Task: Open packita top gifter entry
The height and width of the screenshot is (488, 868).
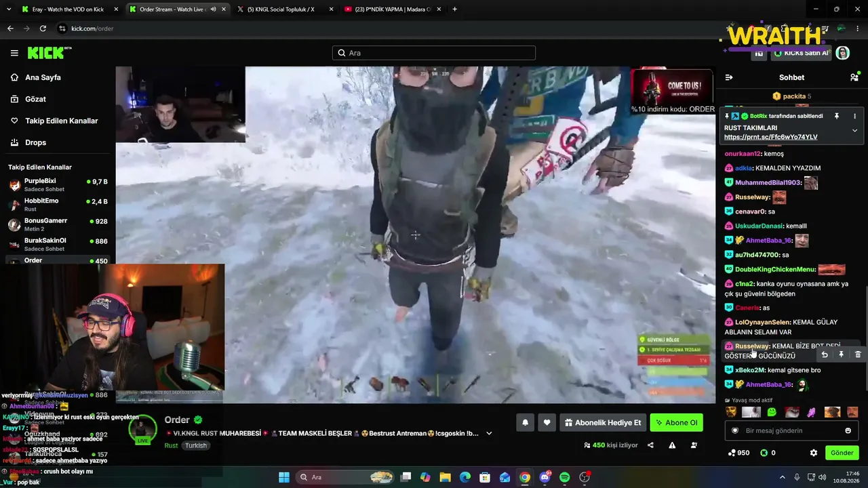Action: [x=792, y=96]
